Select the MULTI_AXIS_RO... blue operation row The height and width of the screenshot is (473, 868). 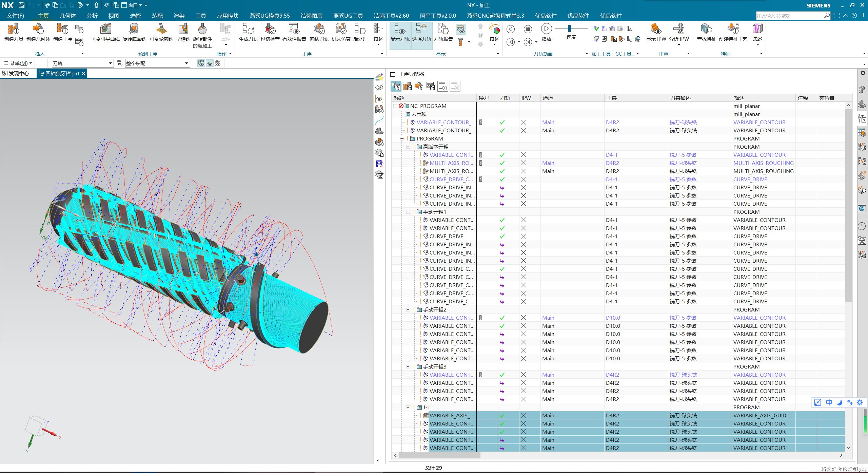click(618, 163)
